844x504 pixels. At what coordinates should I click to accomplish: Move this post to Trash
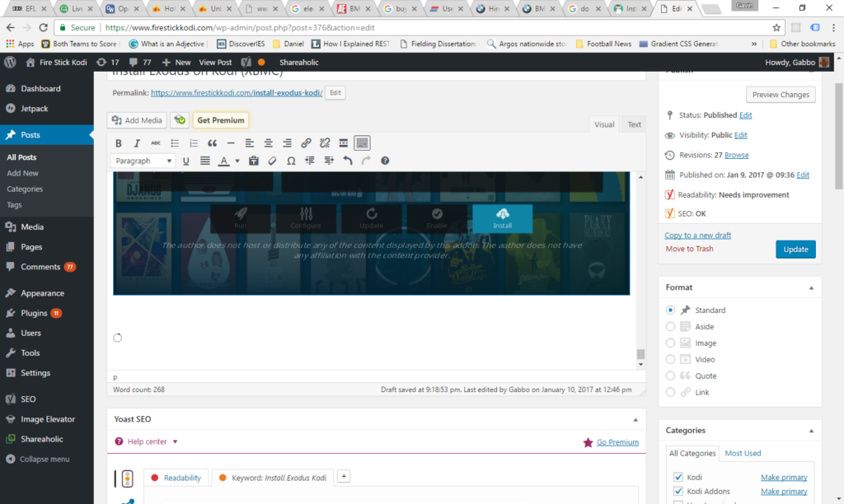[x=689, y=249]
